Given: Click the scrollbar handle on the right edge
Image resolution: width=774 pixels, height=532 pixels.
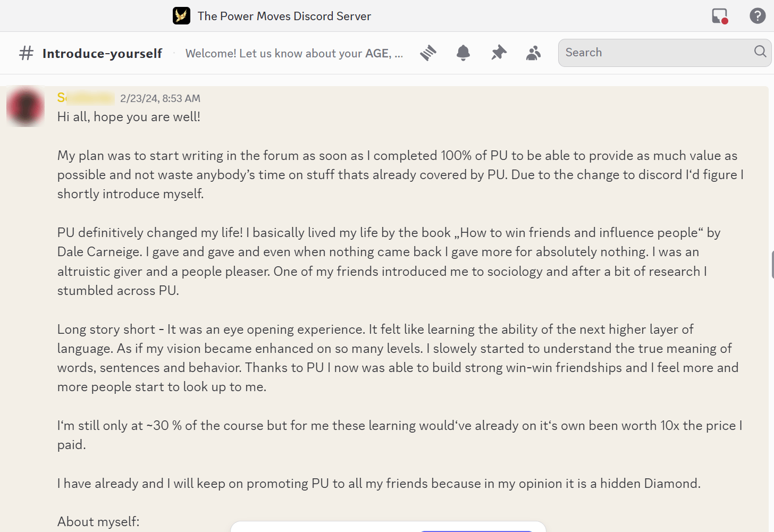Looking at the screenshot, I should 772,265.
